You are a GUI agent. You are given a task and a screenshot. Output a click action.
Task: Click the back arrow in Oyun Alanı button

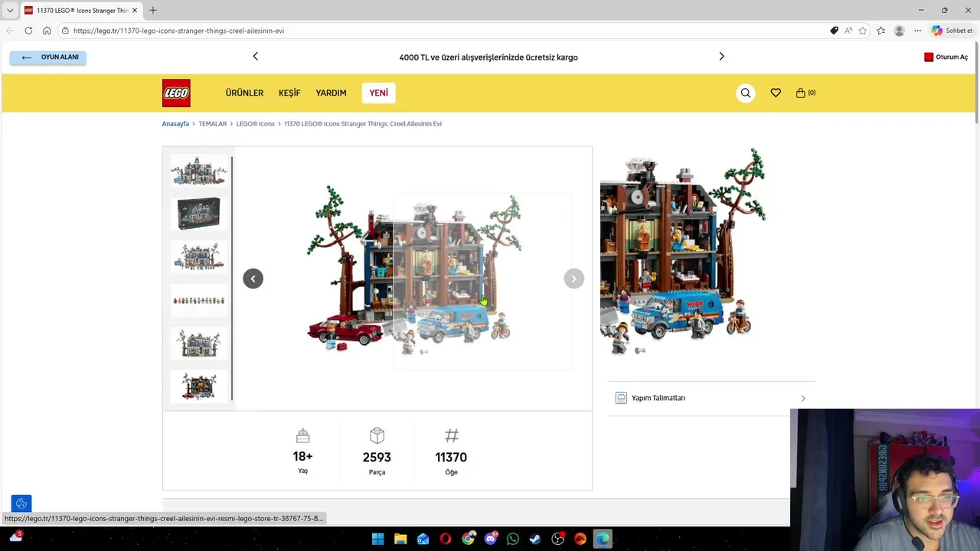27,57
